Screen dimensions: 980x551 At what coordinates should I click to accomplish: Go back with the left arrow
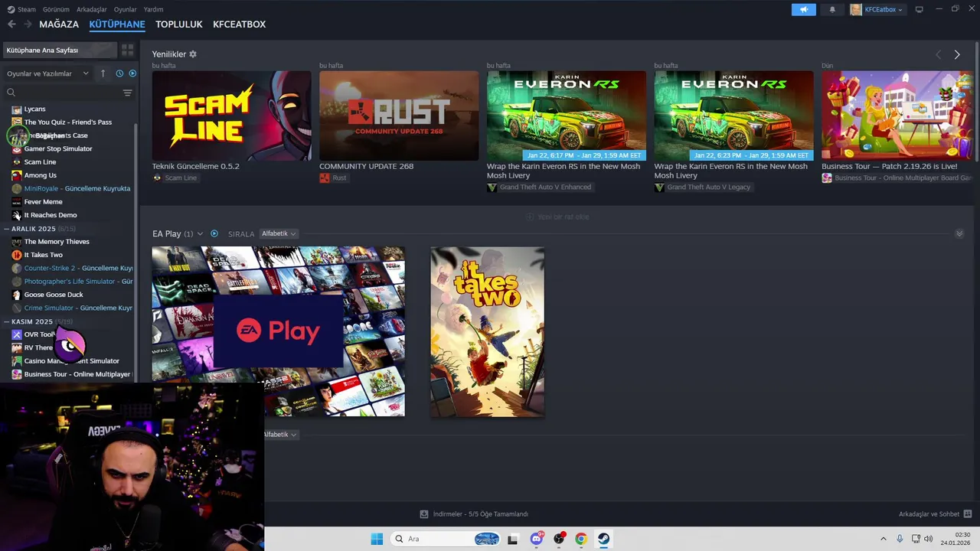coord(11,24)
